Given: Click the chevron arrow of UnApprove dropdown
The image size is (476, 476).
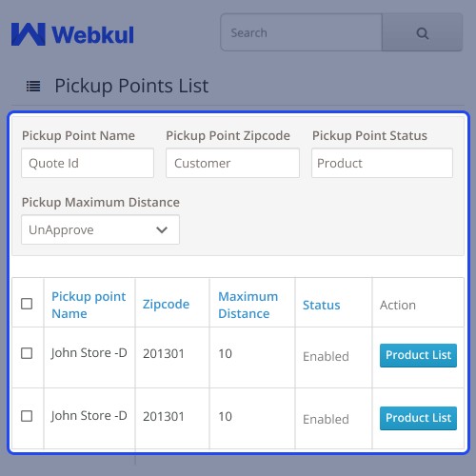Looking at the screenshot, I should tap(162, 229).
